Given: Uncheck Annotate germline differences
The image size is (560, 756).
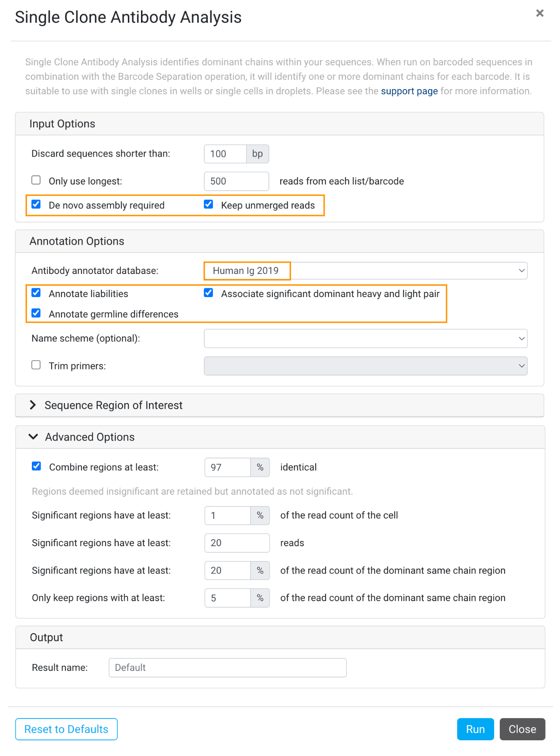Looking at the screenshot, I should (x=36, y=313).
